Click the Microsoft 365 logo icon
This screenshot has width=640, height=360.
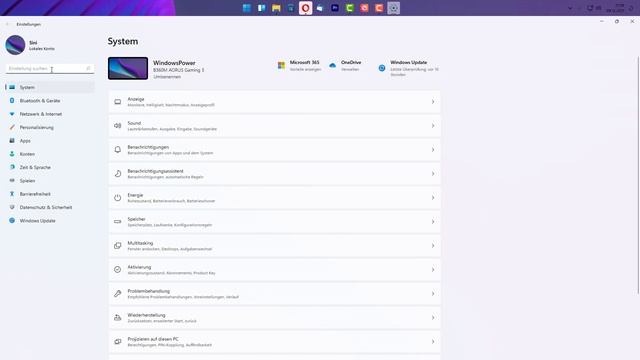281,65
